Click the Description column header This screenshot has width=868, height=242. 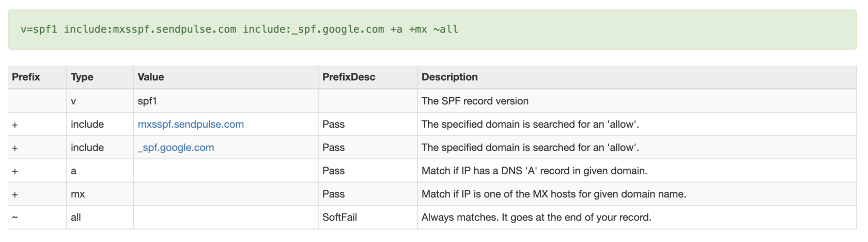pos(450,77)
